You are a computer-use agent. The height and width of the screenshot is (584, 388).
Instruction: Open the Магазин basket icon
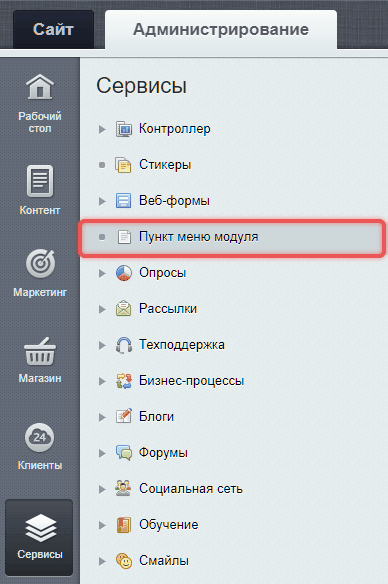click(40, 351)
